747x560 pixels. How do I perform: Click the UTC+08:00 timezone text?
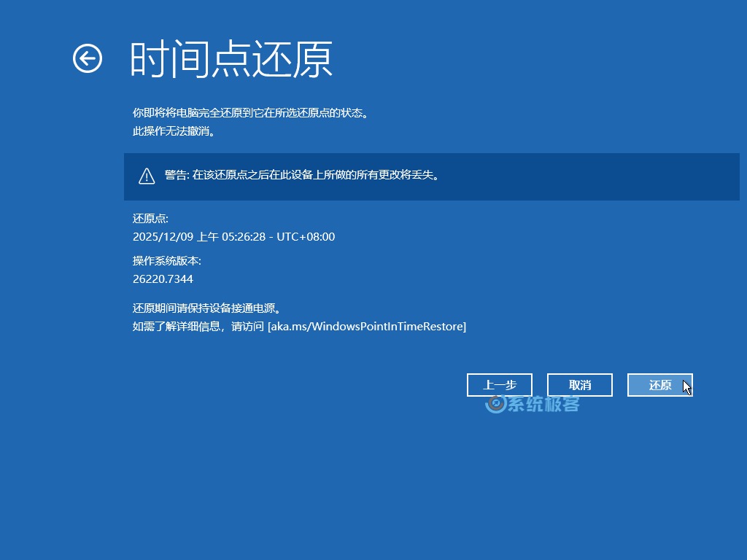[x=307, y=236]
